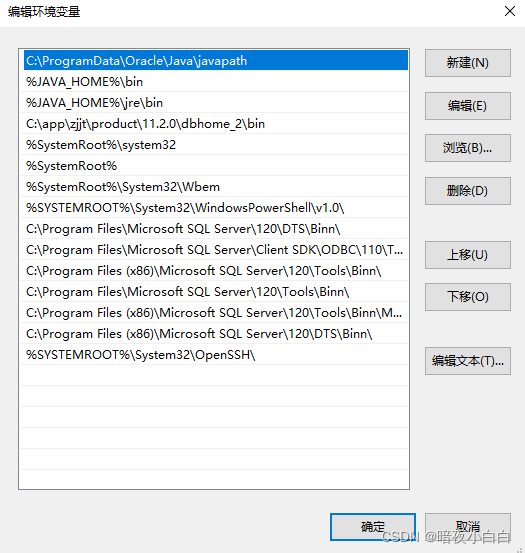Confirm with the 确定 button

click(373, 527)
